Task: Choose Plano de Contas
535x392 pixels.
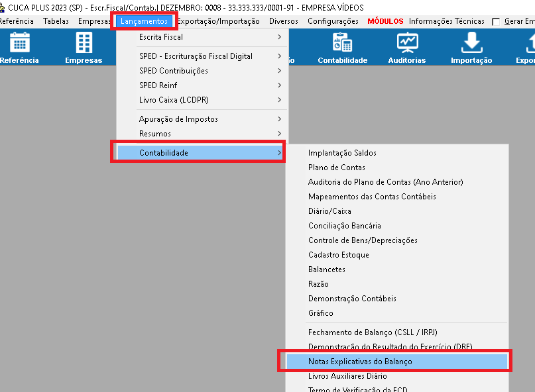Action: 397,168
